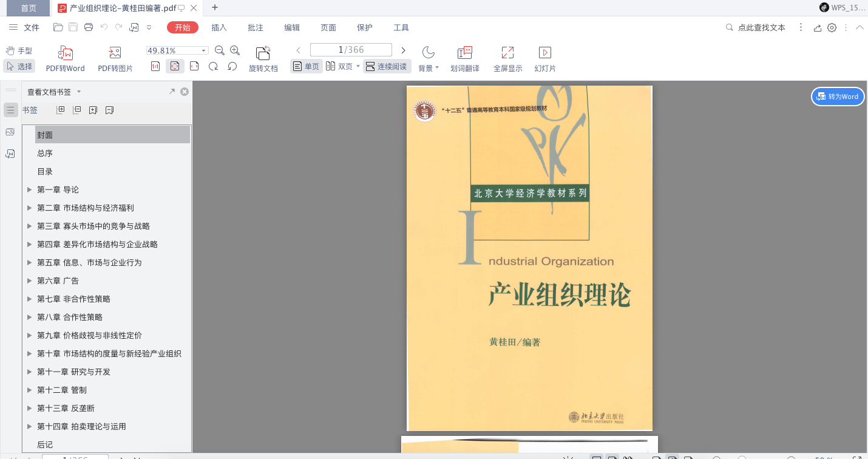Open a new tab with the plus button
Screen dimensions: 868x459
pos(215,7)
